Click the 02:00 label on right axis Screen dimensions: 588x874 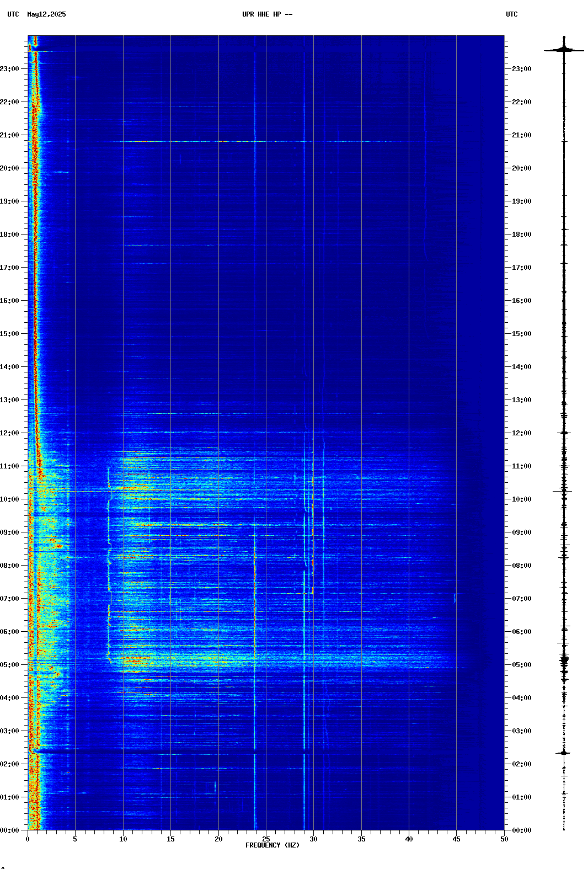coord(522,764)
